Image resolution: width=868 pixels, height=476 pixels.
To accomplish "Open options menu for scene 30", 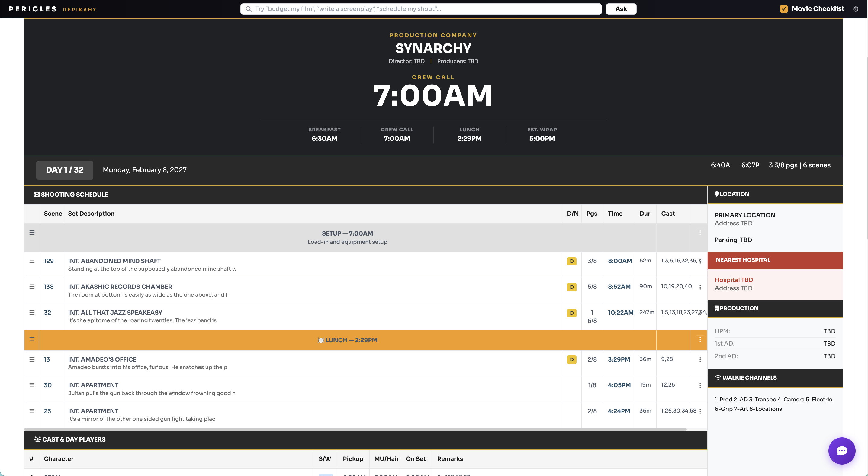I will pos(700,385).
